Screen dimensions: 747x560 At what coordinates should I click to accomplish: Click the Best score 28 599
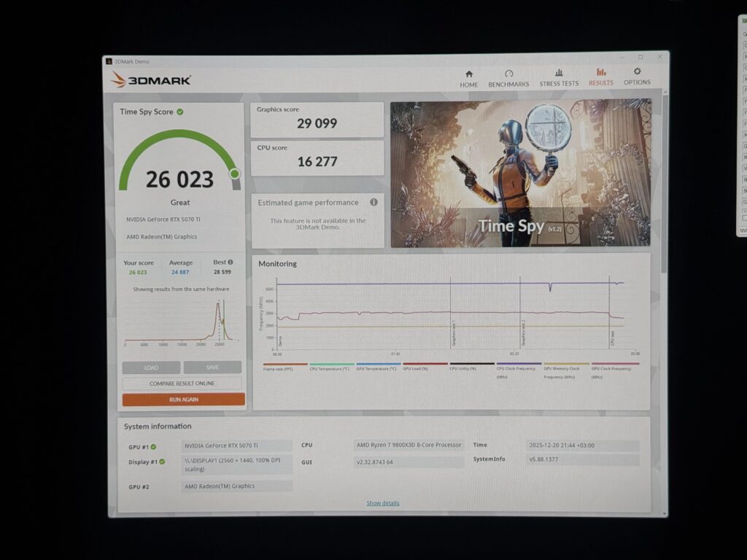point(222,272)
